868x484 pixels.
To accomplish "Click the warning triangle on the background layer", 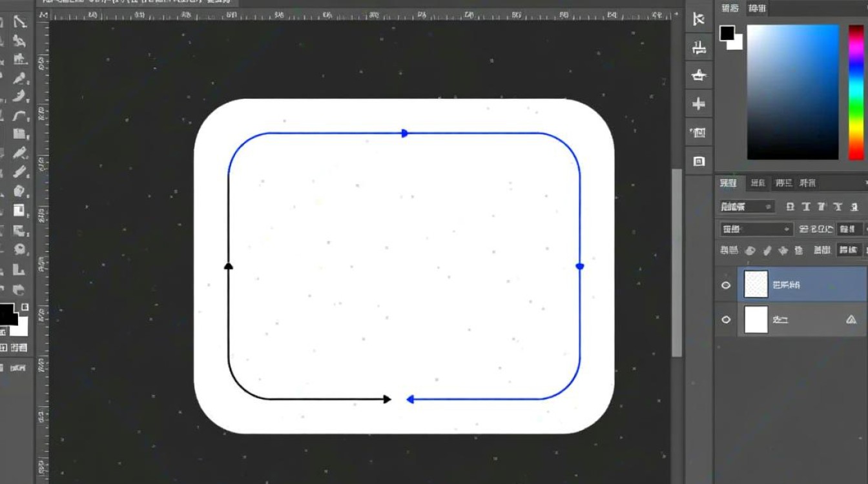I will pos(851,319).
